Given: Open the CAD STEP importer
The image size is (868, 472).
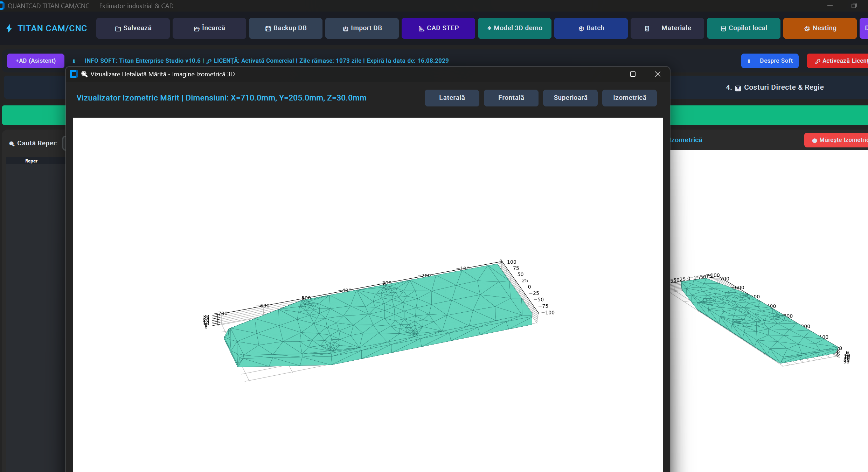Looking at the screenshot, I should [438, 28].
